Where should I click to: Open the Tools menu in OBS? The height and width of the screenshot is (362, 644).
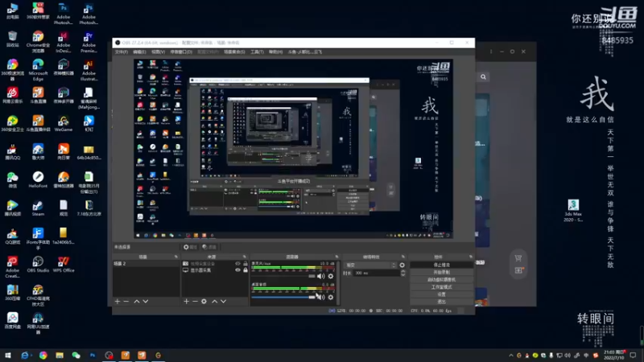257,52
